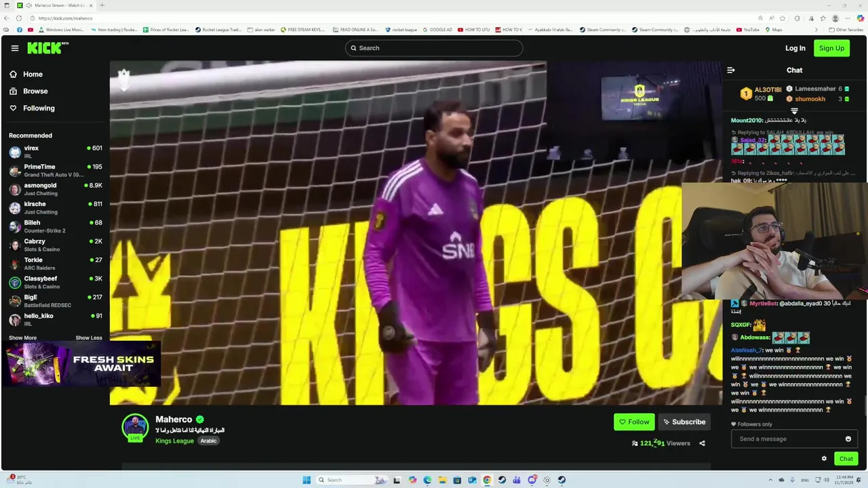Open the rocket league bookmark
The height and width of the screenshot is (488, 868).
pos(401,30)
